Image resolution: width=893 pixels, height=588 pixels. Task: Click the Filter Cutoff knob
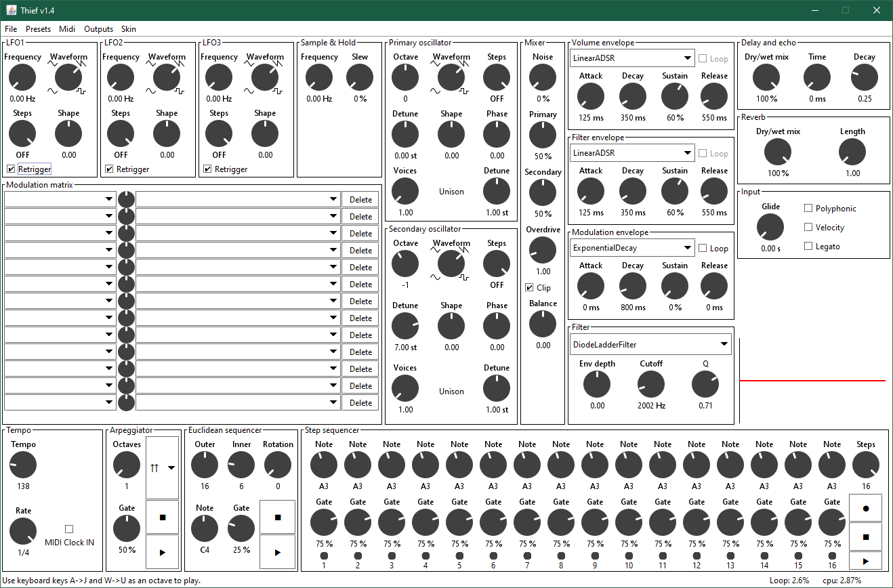[x=651, y=385]
